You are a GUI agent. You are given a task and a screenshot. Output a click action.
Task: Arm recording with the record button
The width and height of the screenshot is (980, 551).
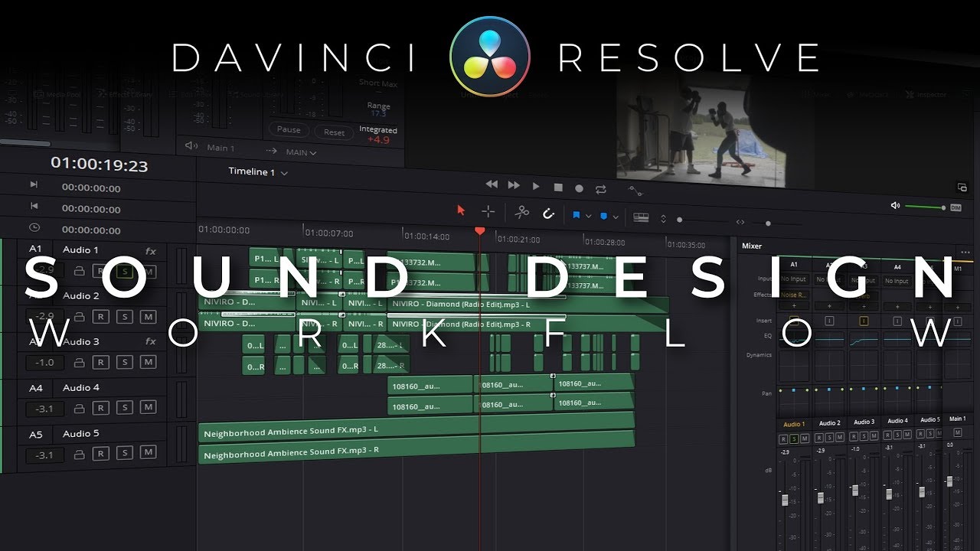point(579,187)
